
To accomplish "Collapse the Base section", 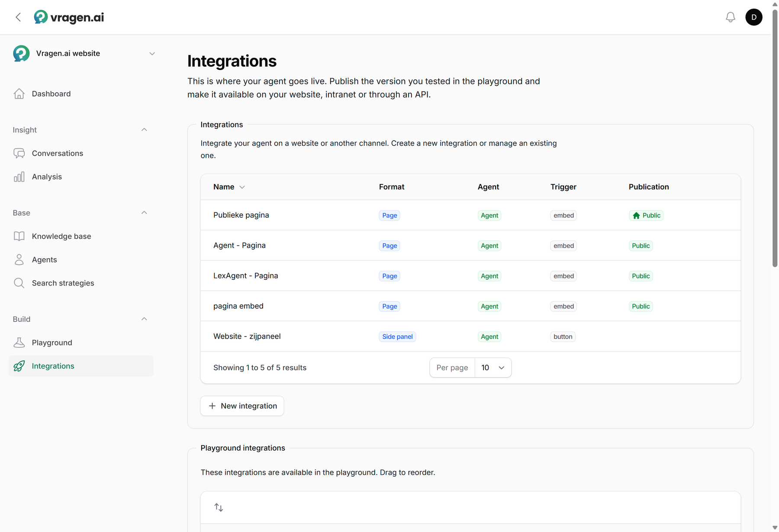I will [x=144, y=213].
